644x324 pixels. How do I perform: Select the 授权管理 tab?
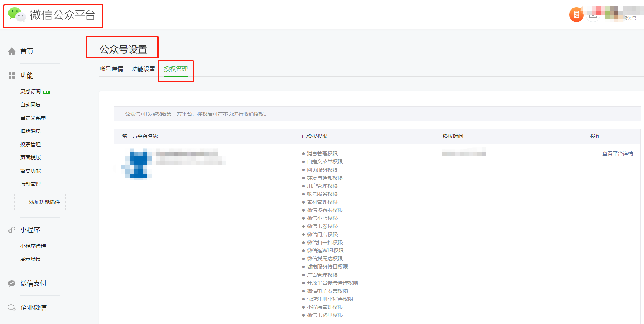click(176, 69)
